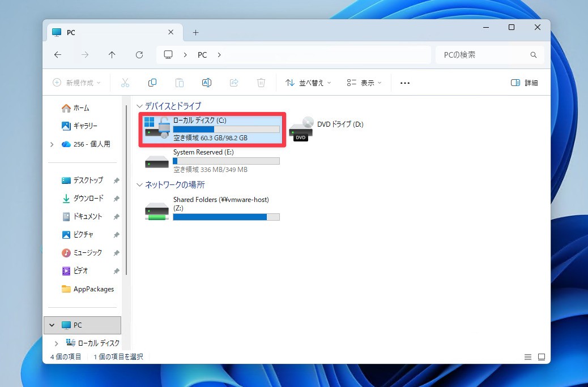
Task: Click the Cut scissors icon
Action: [125, 83]
